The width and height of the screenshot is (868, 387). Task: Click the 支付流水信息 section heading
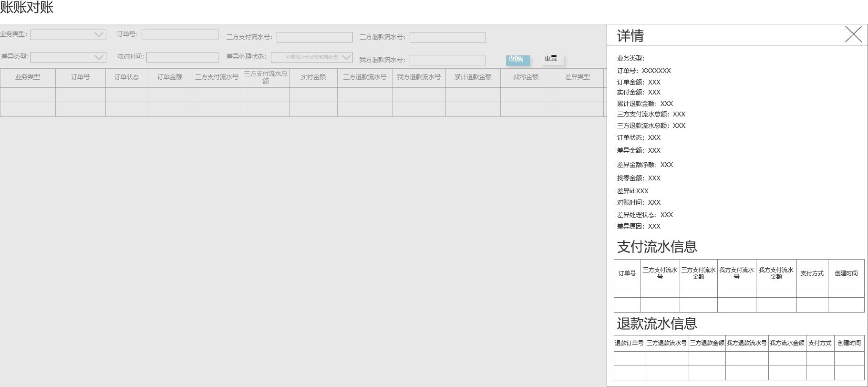pyautogui.click(x=657, y=247)
